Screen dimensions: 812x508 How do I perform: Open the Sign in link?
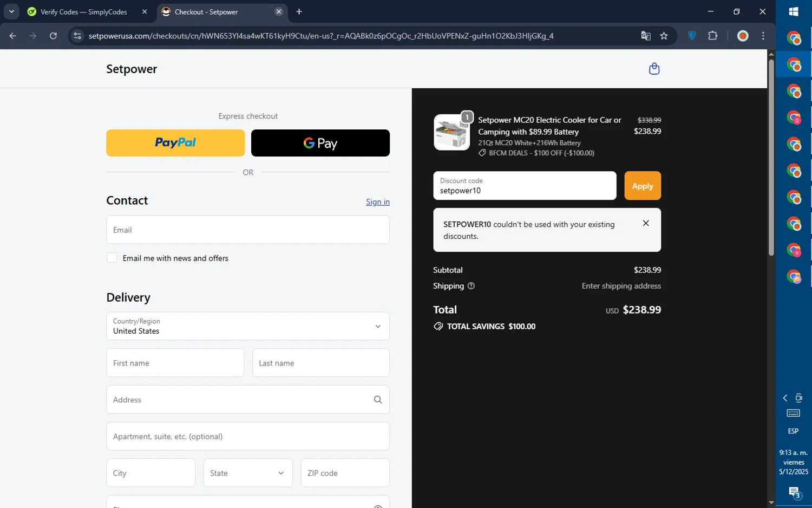point(378,202)
